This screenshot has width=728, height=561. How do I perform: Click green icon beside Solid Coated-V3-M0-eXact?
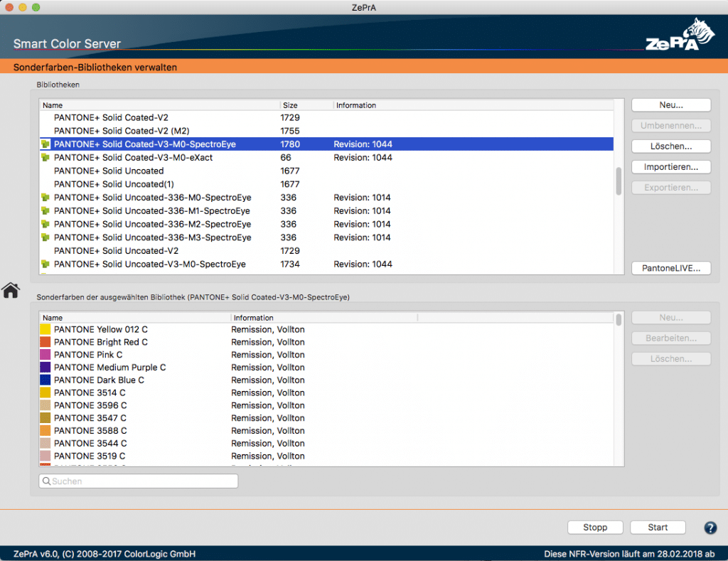45,158
